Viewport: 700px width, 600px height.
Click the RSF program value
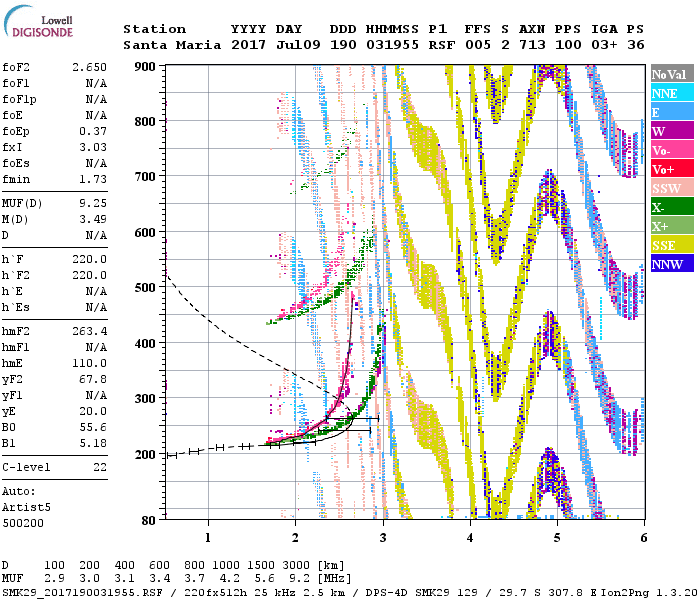coord(442,45)
